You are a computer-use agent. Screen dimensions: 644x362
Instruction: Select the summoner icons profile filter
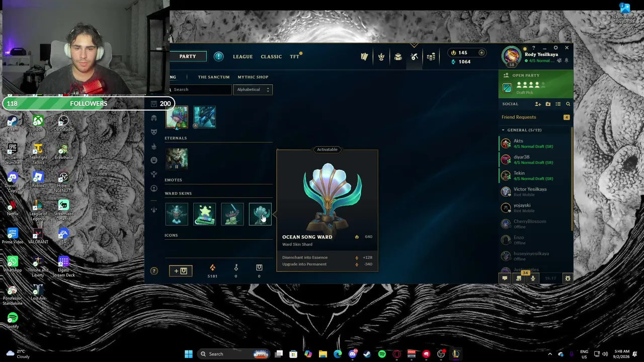pyautogui.click(x=154, y=188)
